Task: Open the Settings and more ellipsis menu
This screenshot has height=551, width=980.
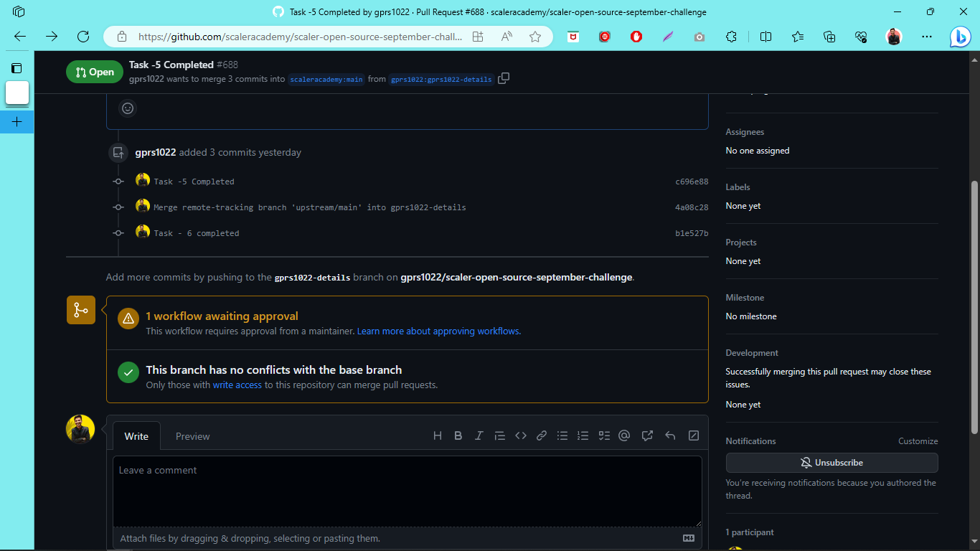Action: tap(927, 37)
